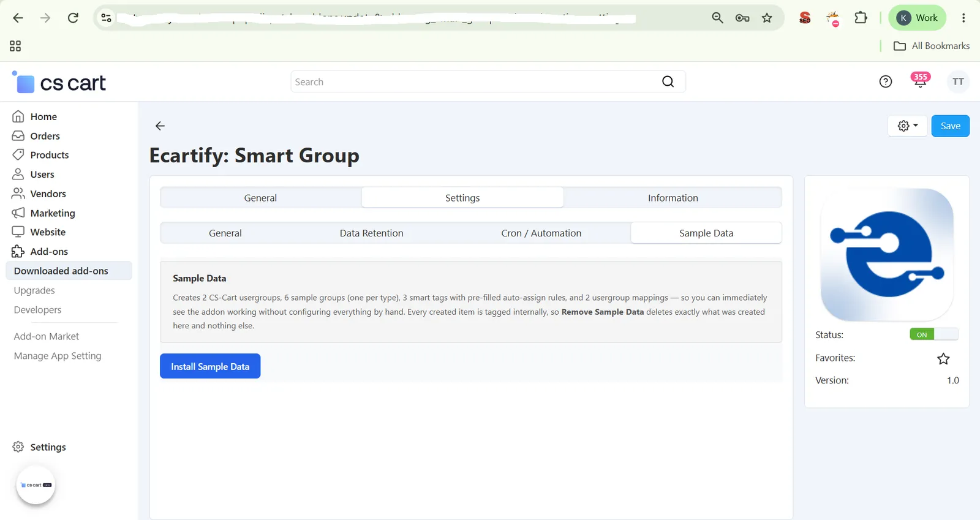Open the browser extensions puzzle icon
980x520 pixels.
click(861, 18)
